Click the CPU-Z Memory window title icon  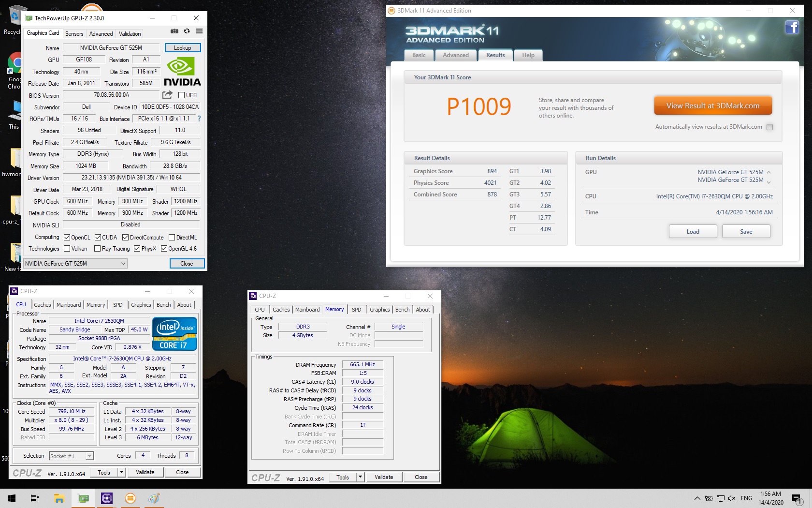pos(253,296)
